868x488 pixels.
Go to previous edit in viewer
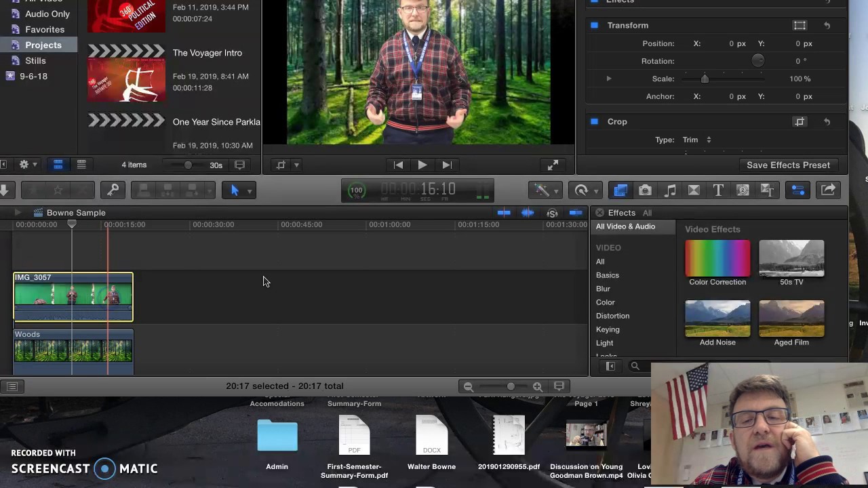point(399,165)
